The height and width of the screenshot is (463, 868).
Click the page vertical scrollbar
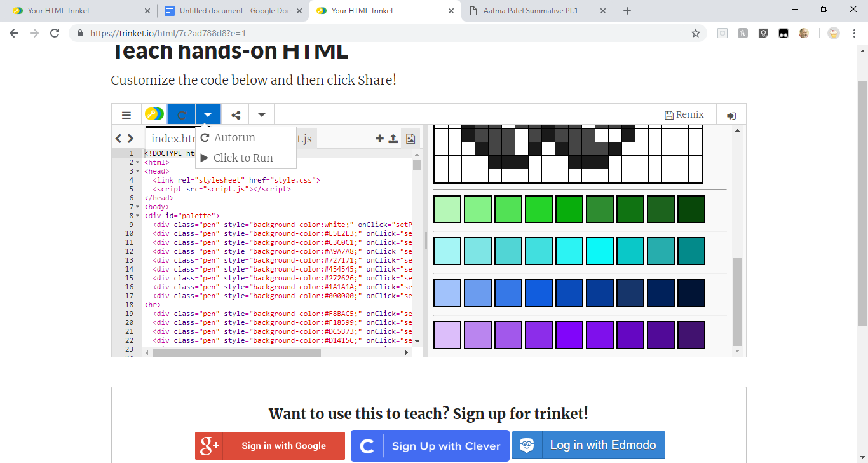(862, 204)
